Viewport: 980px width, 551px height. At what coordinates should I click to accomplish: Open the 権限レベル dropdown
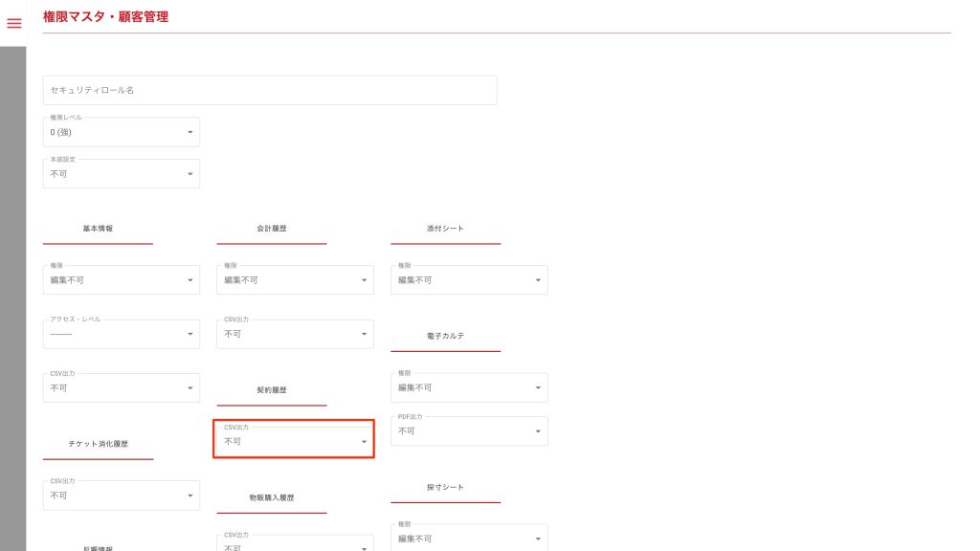tap(122, 132)
